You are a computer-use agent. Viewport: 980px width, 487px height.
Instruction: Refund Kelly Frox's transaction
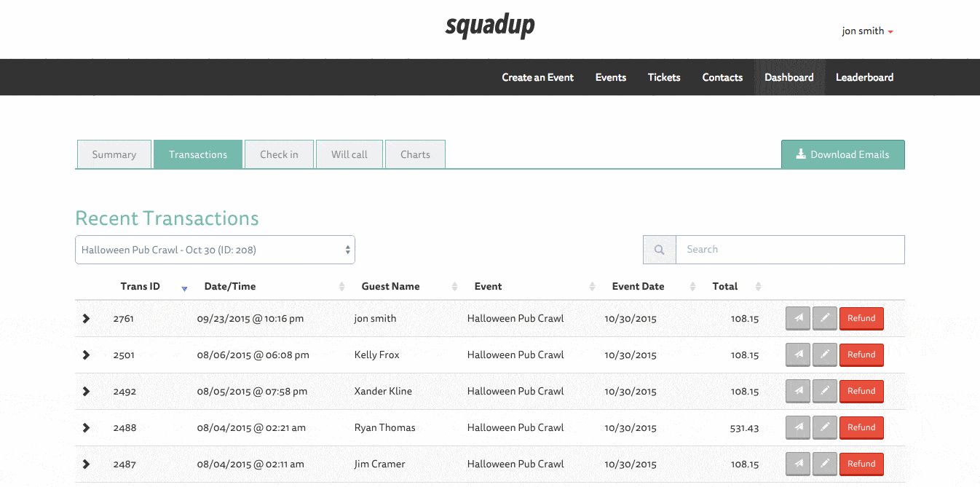tap(861, 355)
